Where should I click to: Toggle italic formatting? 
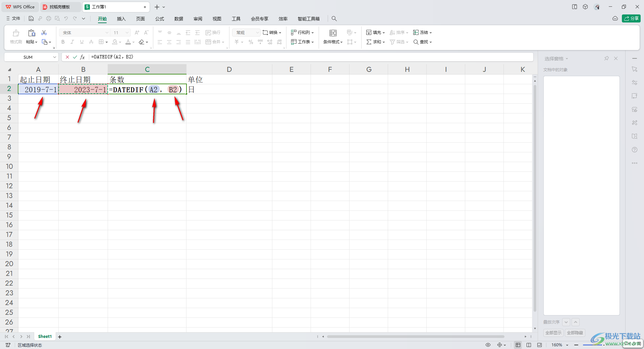72,42
